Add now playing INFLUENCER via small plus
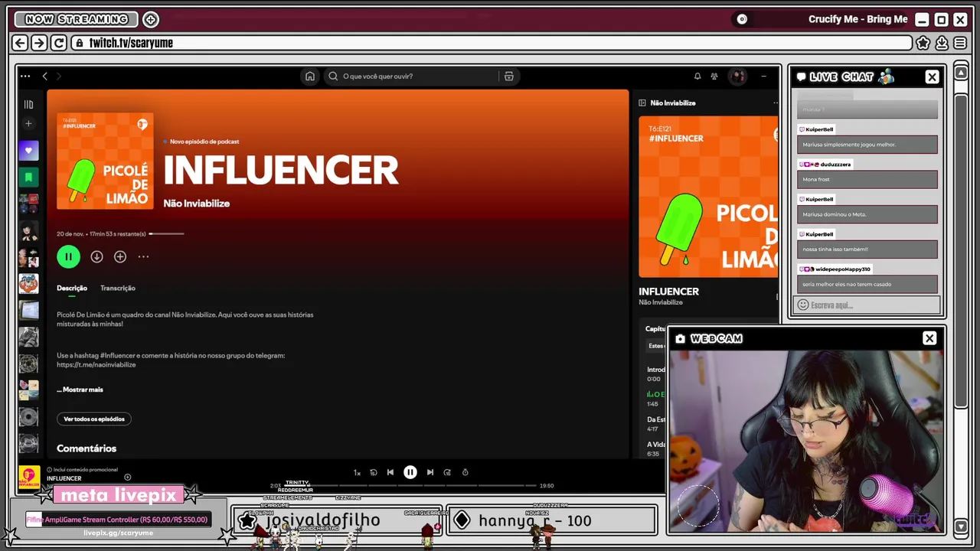 click(x=128, y=478)
